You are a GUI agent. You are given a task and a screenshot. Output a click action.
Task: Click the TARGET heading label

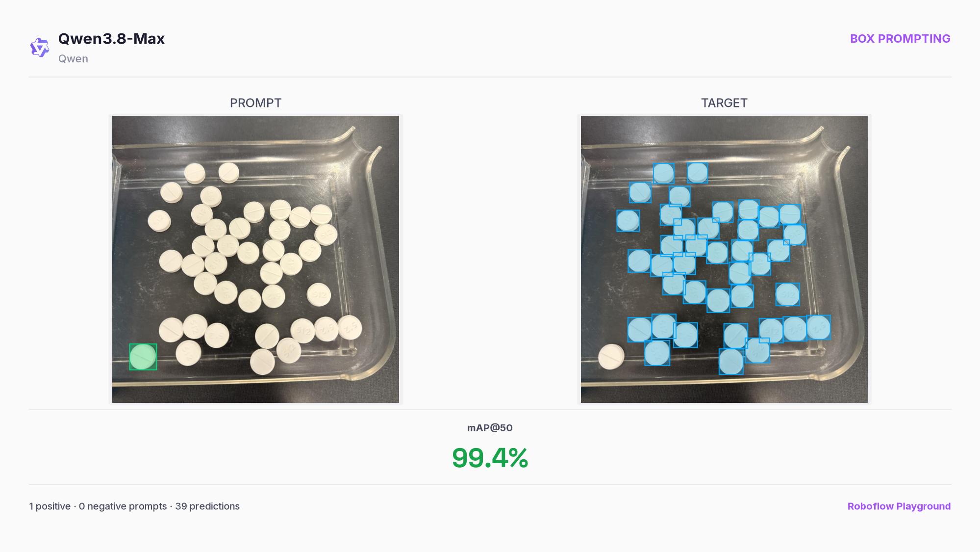point(724,103)
